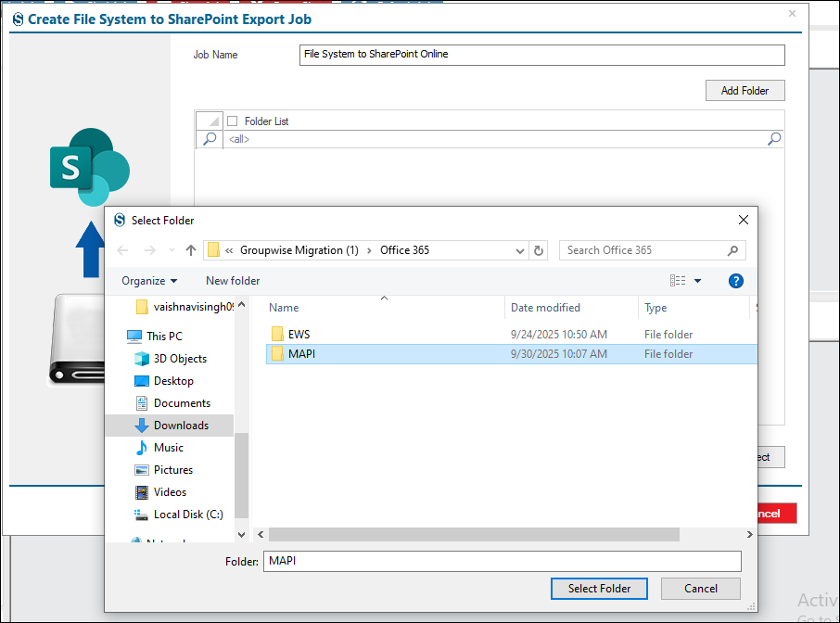Click the filter magnifier icon left of <all>
This screenshot has width=840, height=623.
coord(210,139)
